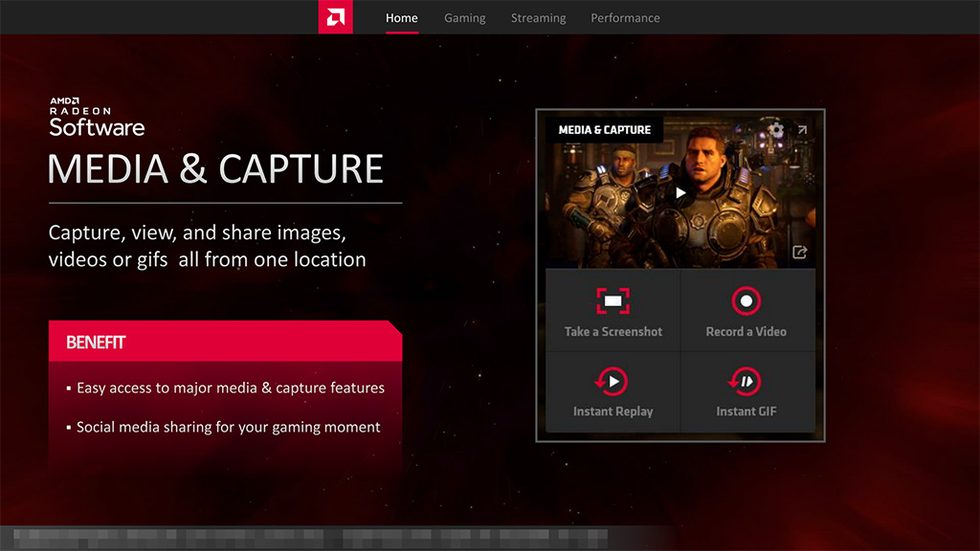This screenshot has height=551, width=980.
Task: Switch to the Home tab
Action: click(401, 18)
